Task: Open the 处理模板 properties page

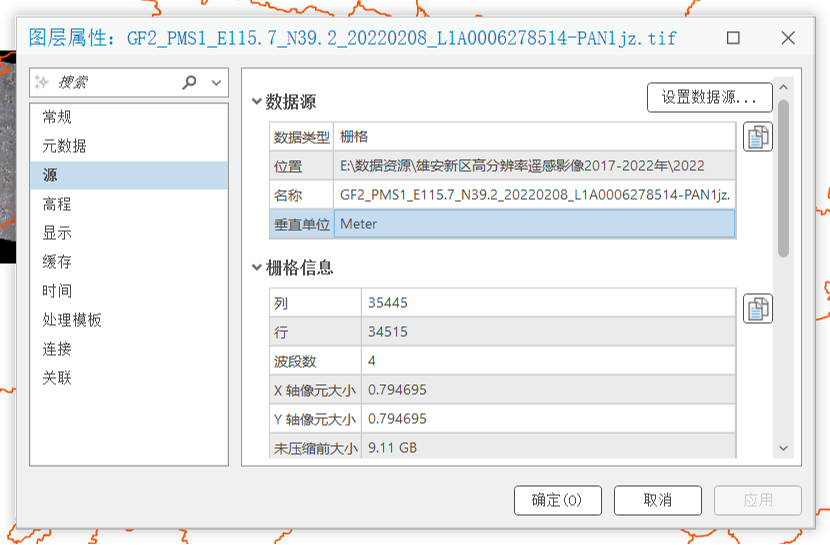Action: tap(129, 320)
